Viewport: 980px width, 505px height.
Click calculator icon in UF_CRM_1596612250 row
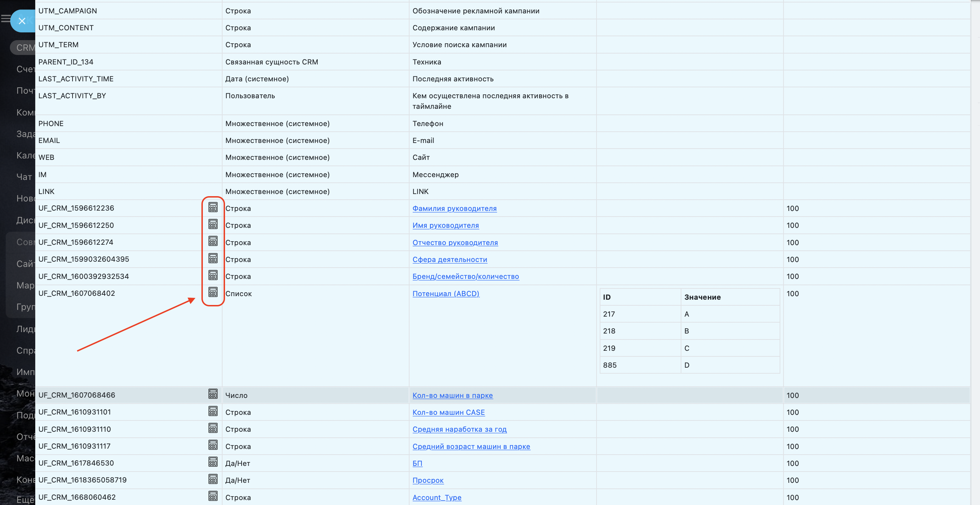(x=213, y=225)
